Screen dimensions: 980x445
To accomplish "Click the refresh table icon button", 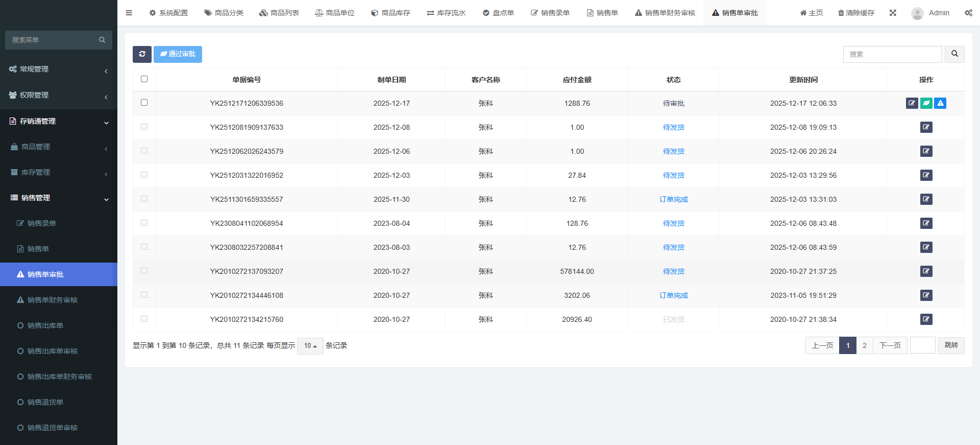I will coord(142,54).
